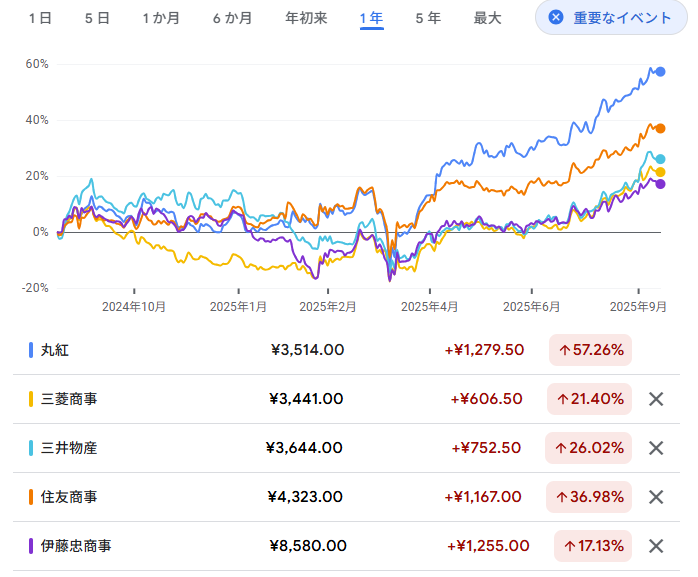Click the orange 住友商事 color indicator
698x577 pixels.
pos(31,497)
